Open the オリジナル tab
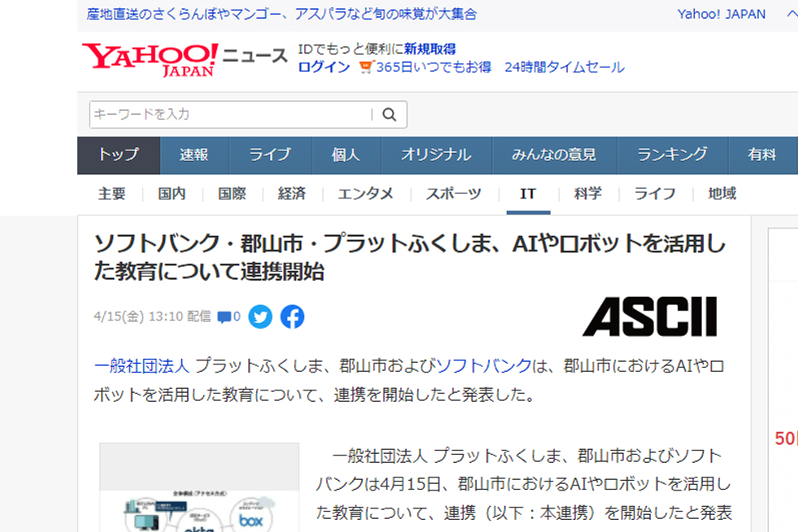The image size is (798, 532). (436, 155)
